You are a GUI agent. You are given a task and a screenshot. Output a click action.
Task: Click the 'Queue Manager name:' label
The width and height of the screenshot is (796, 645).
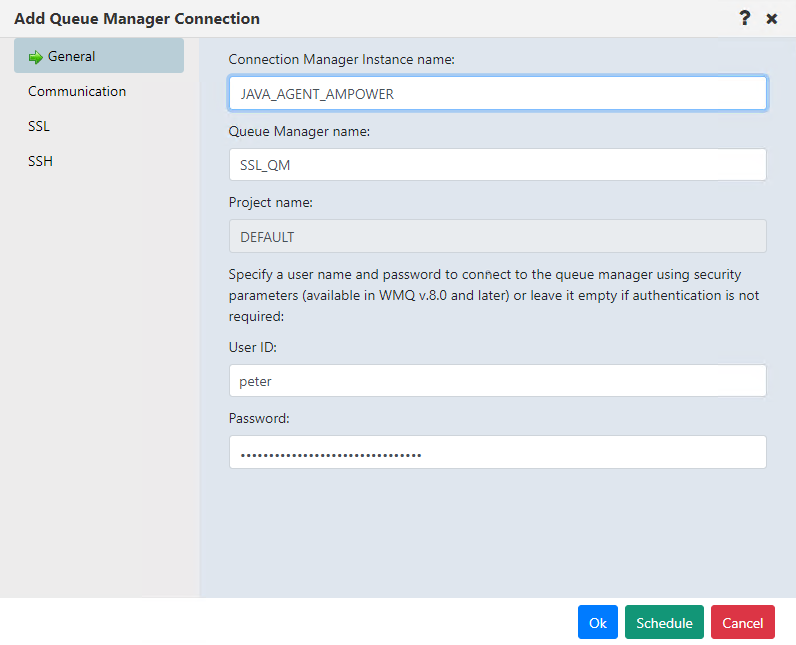tap(299, 131)
